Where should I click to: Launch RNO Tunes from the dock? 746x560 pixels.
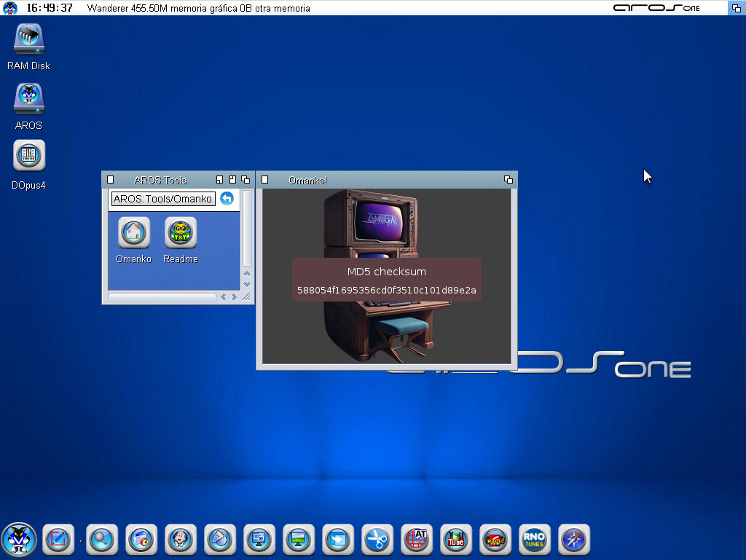(x=534, y=540)
